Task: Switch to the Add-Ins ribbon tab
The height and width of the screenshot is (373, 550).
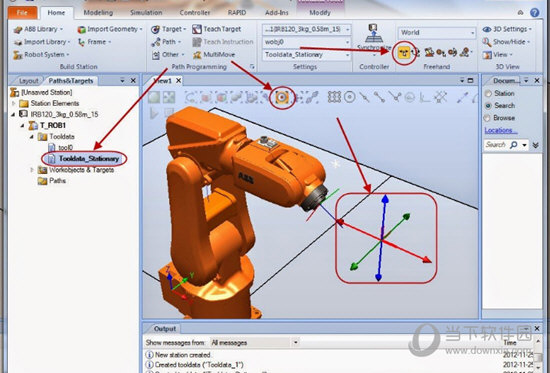Action: (x=276, y=13)
